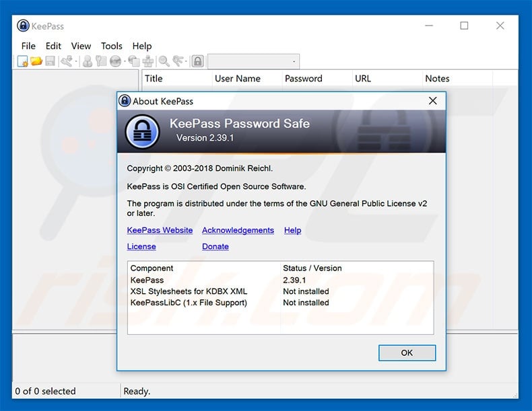Click the Open database folder icon
Viewport: 532px width, 411px height.
pyautogui.click(x=36, y=61)
